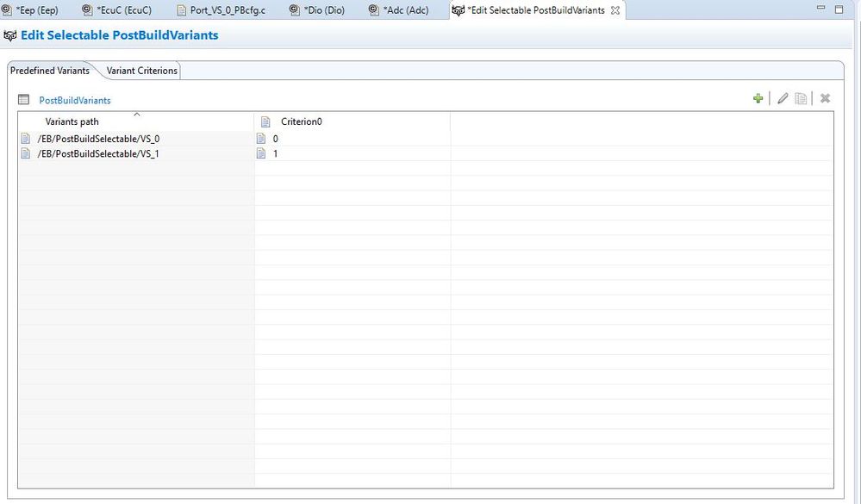Maximize the editor area
The height and width of the screenshot is (504, 861).
point(839,9)
